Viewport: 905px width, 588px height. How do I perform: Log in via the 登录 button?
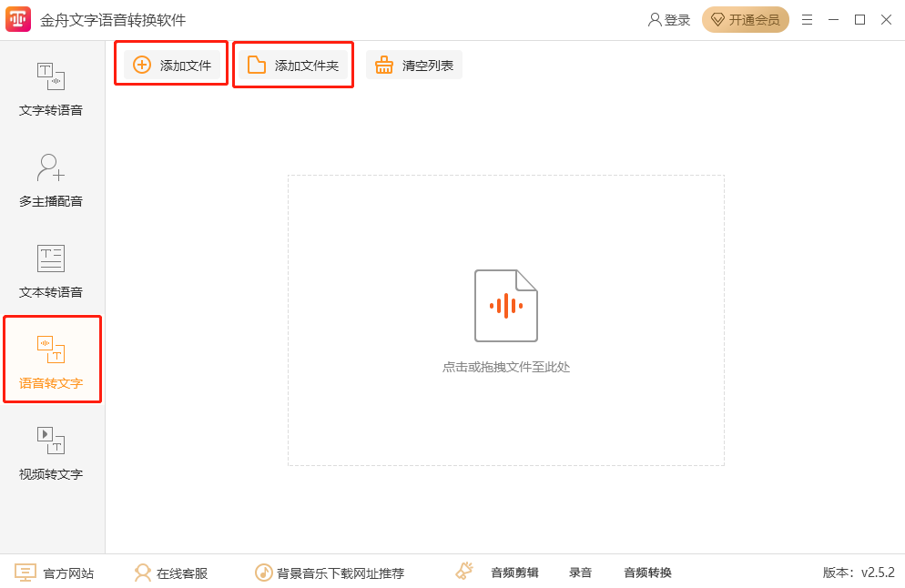point(669,20)
